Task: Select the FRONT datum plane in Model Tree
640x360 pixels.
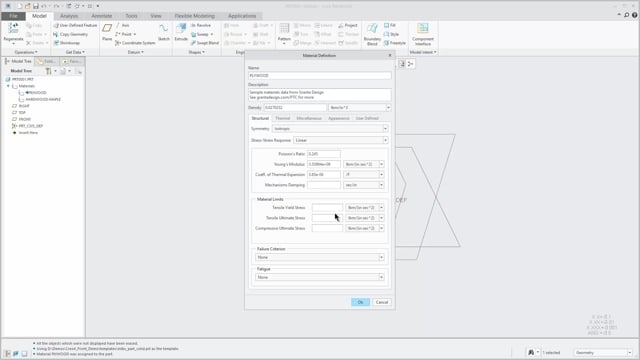Action: pos(24,119)
